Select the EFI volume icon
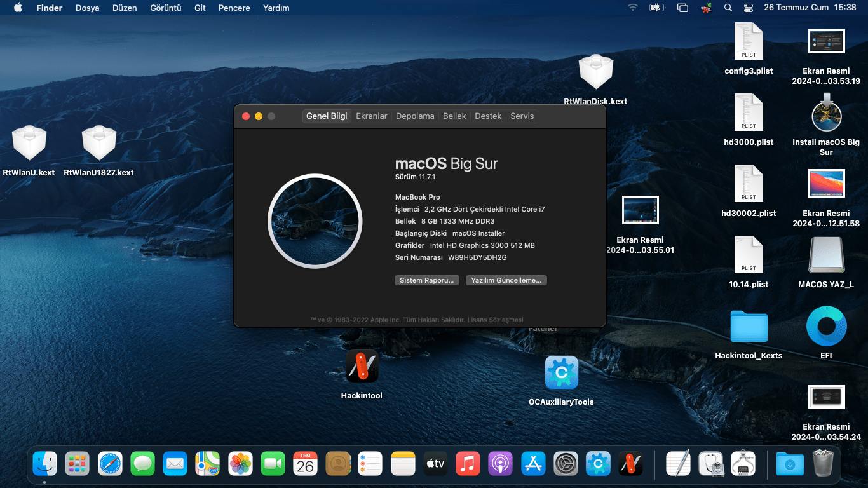 point(826,326)
